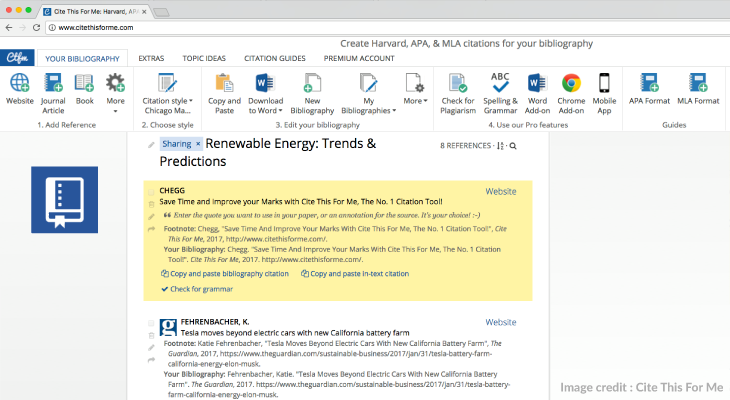Open the Cite This For Me logo home
730x400 pixels.
pyautogui.click(x=17, y=58)
